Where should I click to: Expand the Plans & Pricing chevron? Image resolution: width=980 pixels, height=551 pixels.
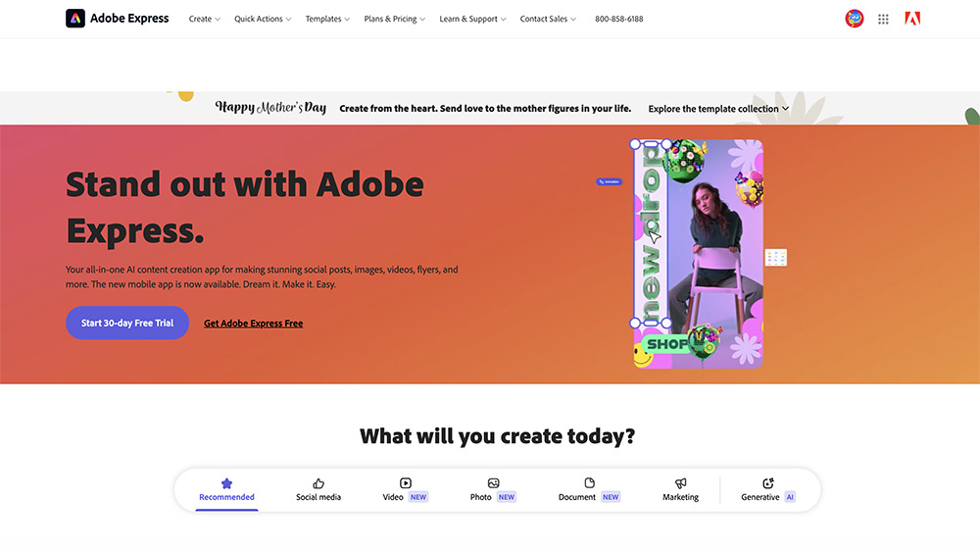[422, 20]
